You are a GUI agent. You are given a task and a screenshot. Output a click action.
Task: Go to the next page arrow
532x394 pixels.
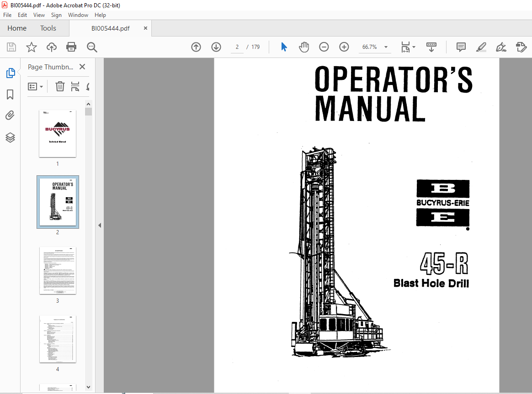point(216,47)
